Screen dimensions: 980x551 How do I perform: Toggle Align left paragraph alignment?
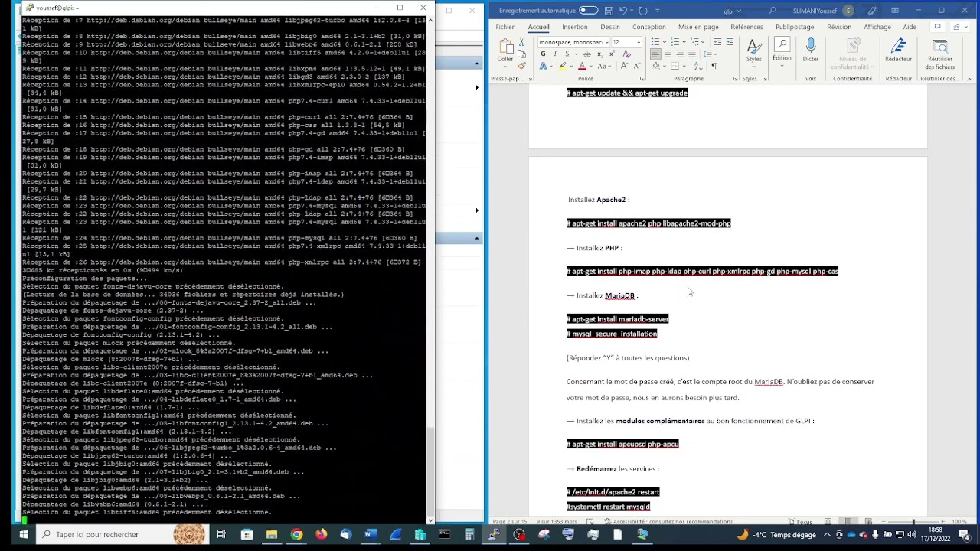[655, 54]
